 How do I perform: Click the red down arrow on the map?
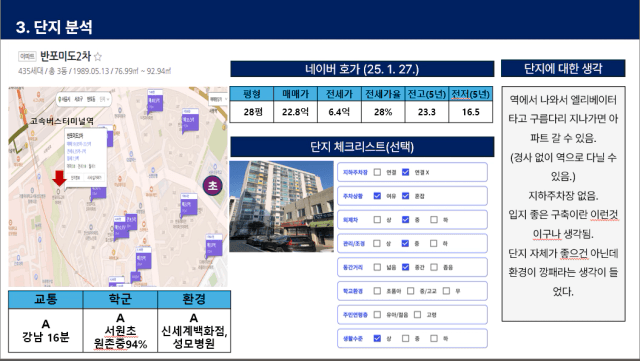pyautogui.click(x=60, y=178)
